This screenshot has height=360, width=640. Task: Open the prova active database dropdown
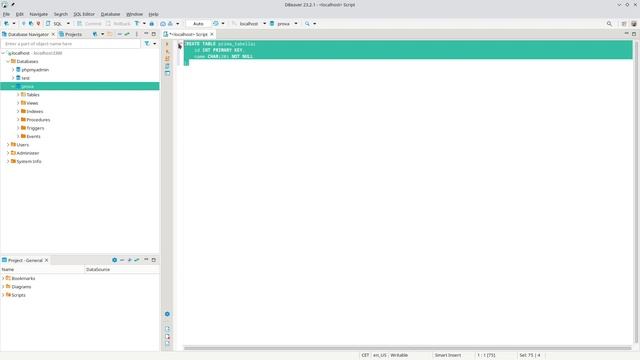296,24
